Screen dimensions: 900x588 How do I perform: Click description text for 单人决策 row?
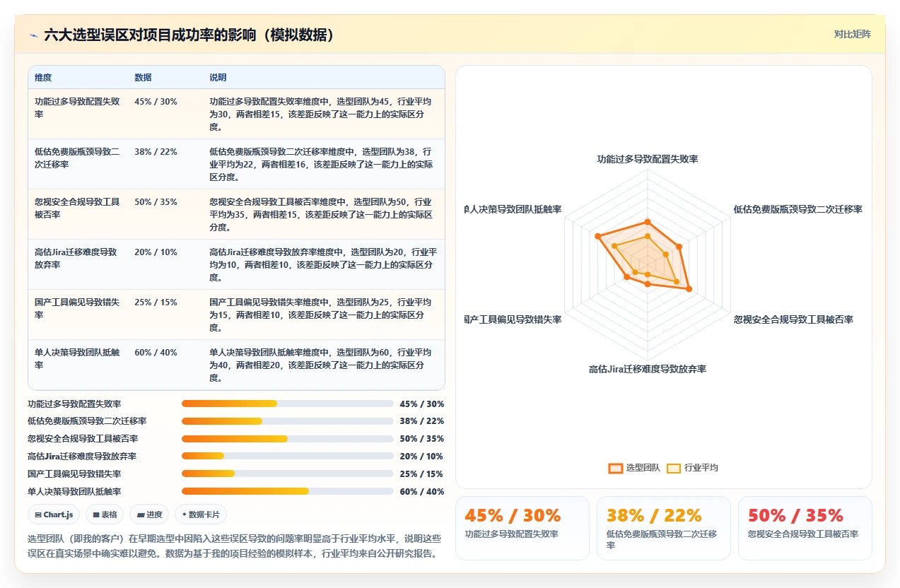click(x=320, y=365)
